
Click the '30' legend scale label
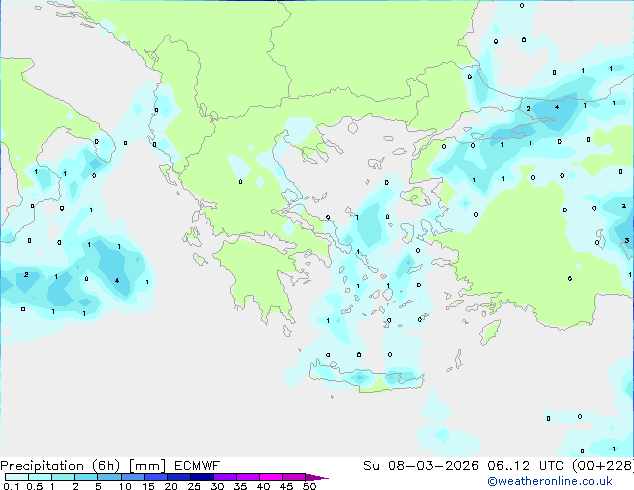[217, 486]
